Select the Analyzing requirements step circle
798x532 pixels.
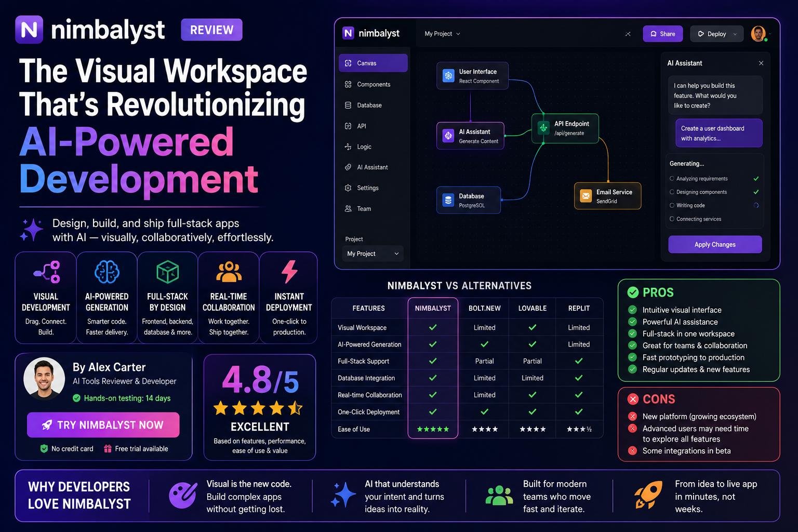point(672,179)
